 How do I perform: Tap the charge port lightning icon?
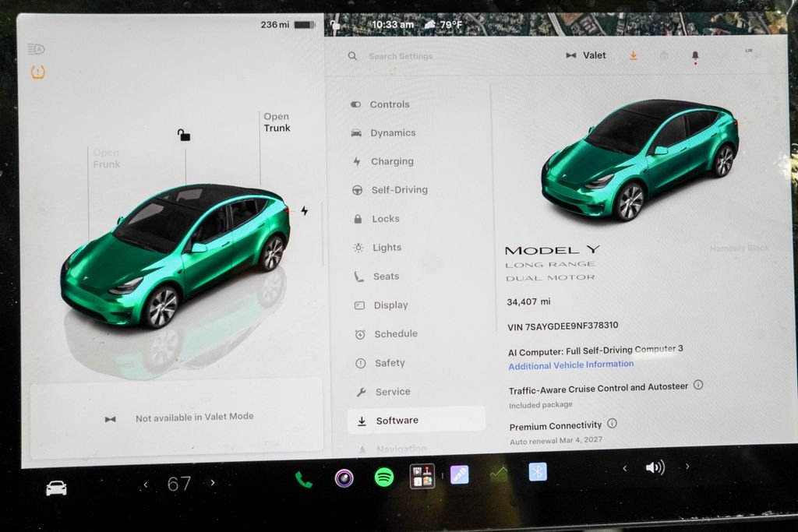tap(305, 210)
